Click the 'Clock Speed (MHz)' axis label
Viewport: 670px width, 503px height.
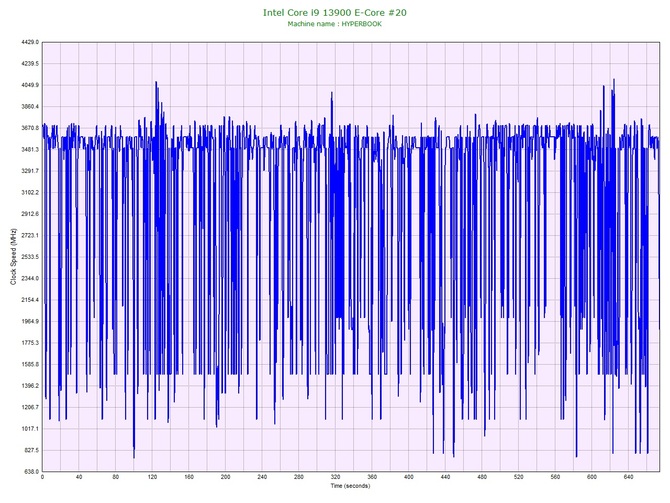(13, 256)
